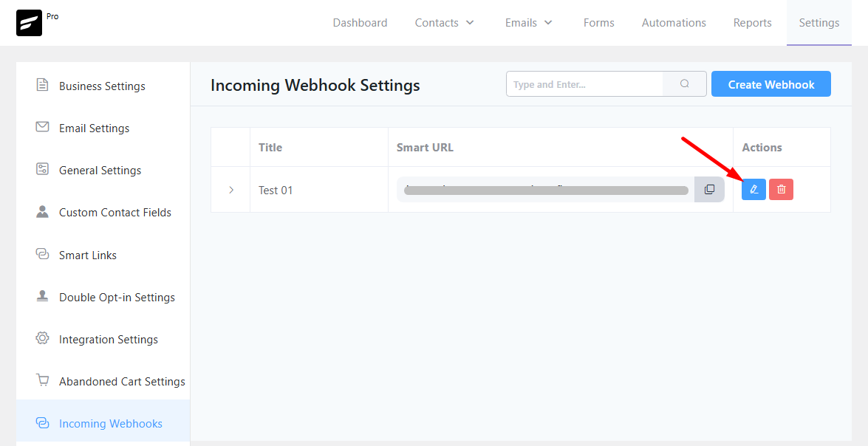Delete the Test 01 webhook via trash icon

781,190
